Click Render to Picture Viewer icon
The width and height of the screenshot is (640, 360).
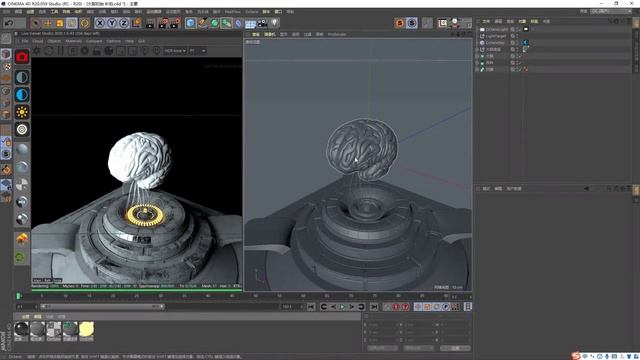coord(163,23)
